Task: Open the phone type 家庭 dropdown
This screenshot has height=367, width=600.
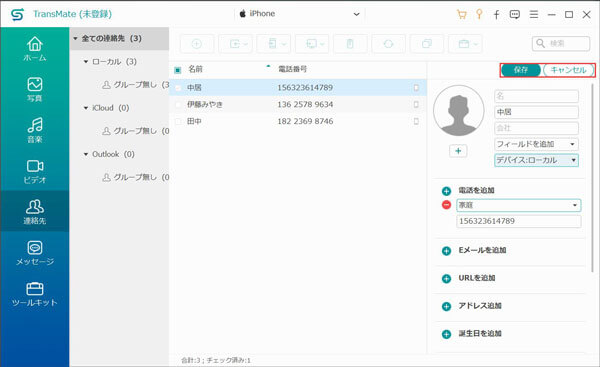Action: (x=518, y=205)
